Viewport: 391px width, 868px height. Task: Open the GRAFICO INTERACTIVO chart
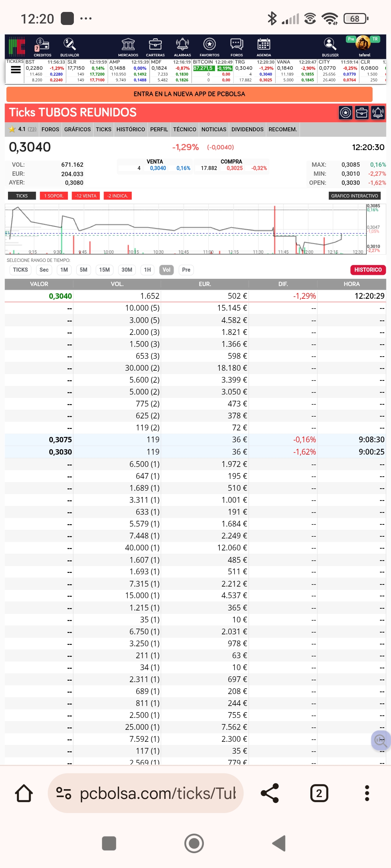pyautogui.click(x=354, y=196)
